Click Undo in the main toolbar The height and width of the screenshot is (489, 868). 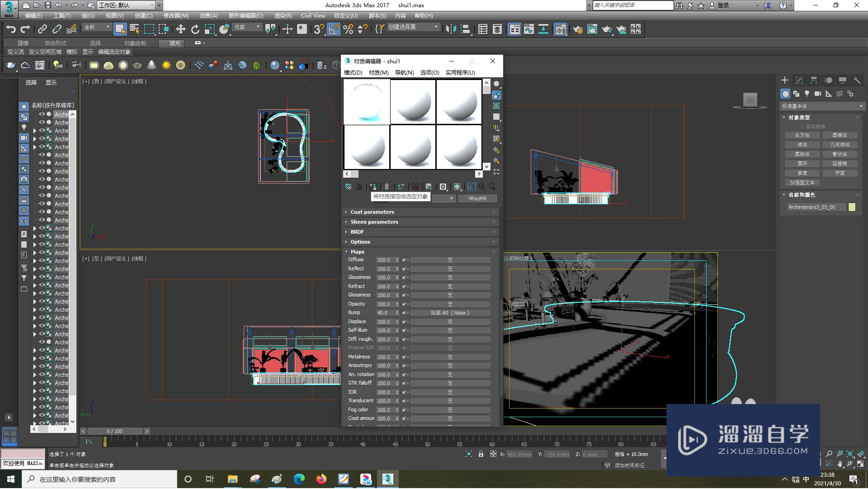click(11, 29)
